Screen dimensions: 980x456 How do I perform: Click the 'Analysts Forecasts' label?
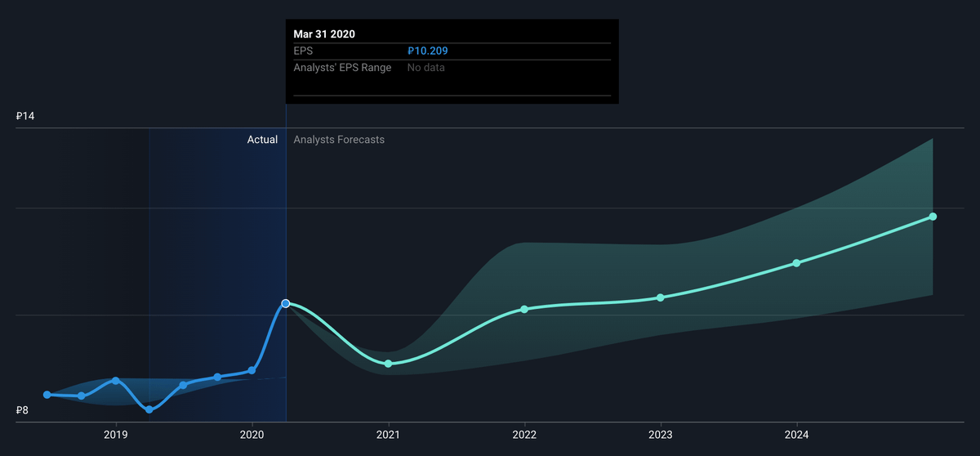[x=339, y=140]
